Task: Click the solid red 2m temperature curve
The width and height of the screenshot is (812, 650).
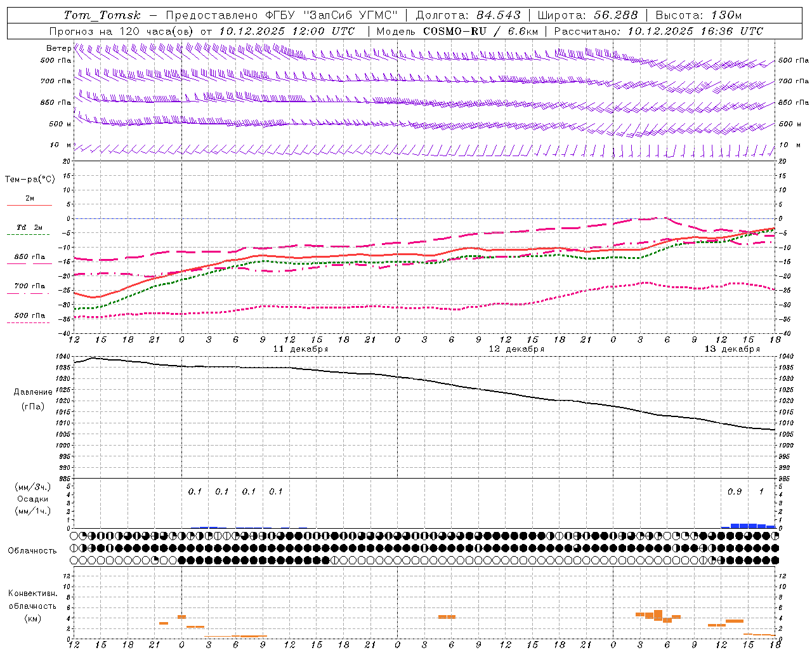Action: click(x=425, y=255)
